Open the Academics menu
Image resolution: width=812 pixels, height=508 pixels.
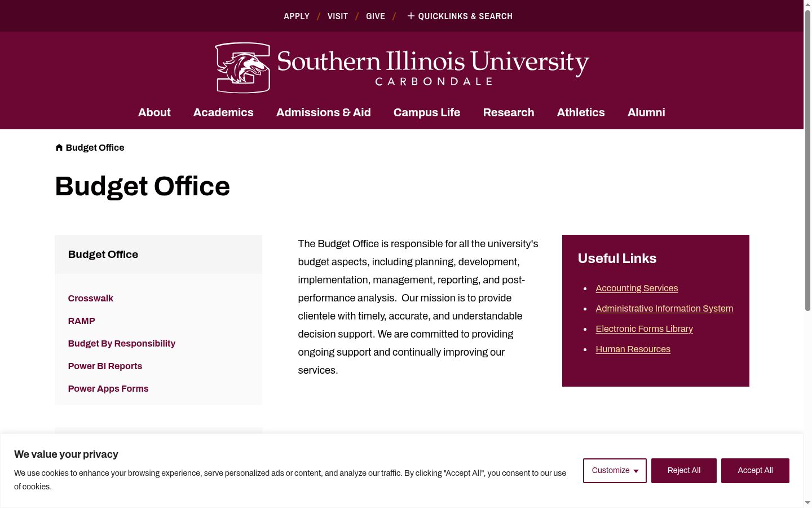(223, 112)
